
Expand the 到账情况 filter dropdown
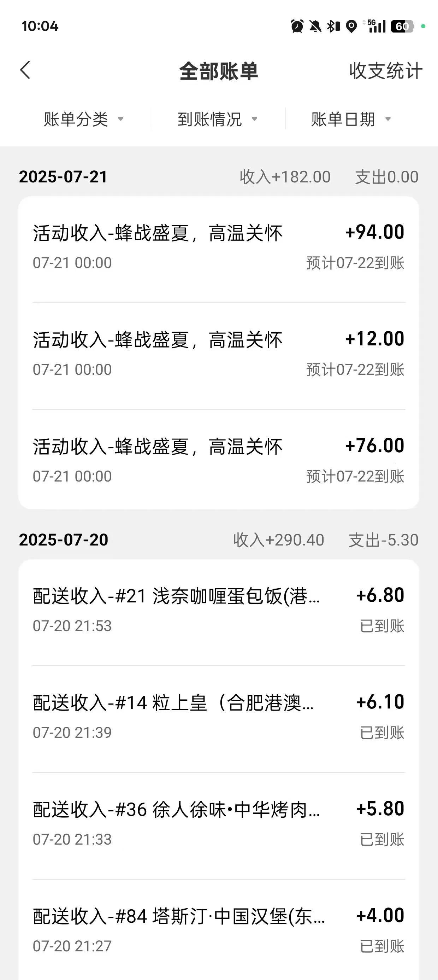tap(218, 119)
